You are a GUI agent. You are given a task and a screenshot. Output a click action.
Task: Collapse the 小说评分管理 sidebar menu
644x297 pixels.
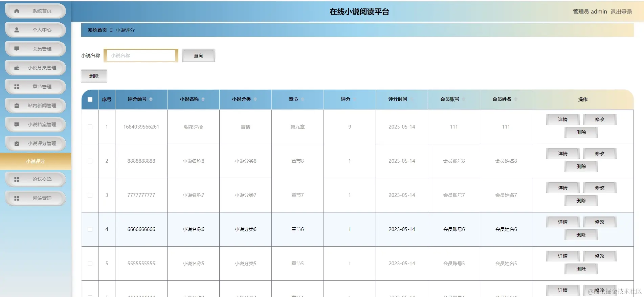click(36, 143)
